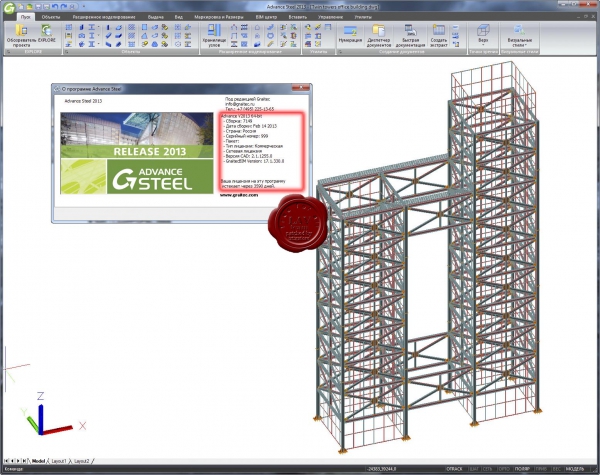Click the info@graitec.ru email address

[240, 104]
